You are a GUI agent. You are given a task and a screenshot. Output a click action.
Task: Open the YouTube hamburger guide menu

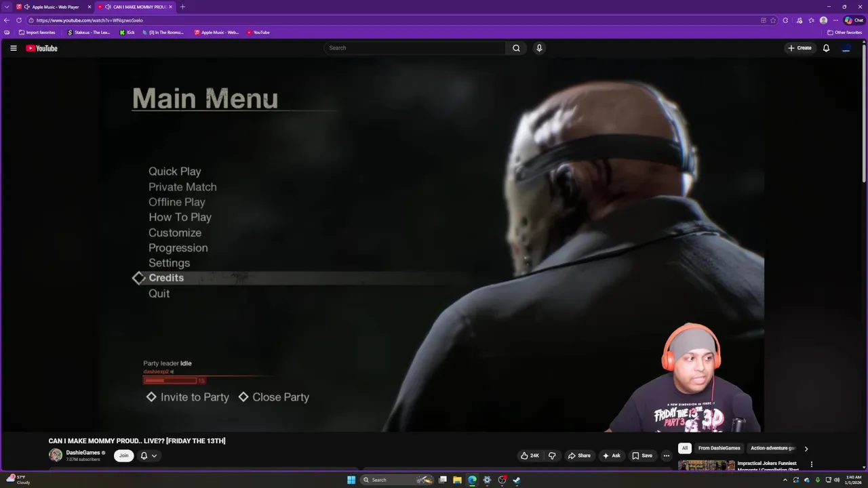13,48
